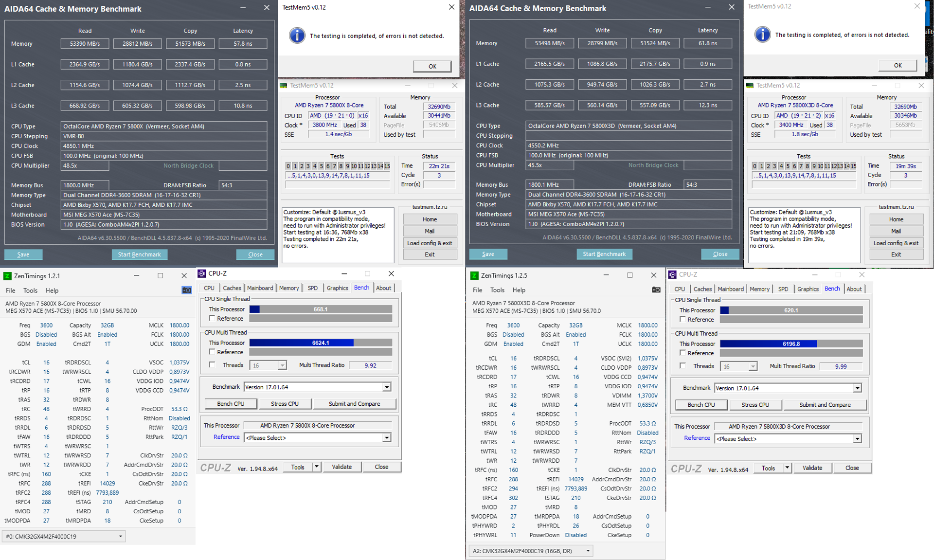Click OK in the 5800X TestMem5 dialog
This screenshot has height=560, width=934.
pos(432,66)
